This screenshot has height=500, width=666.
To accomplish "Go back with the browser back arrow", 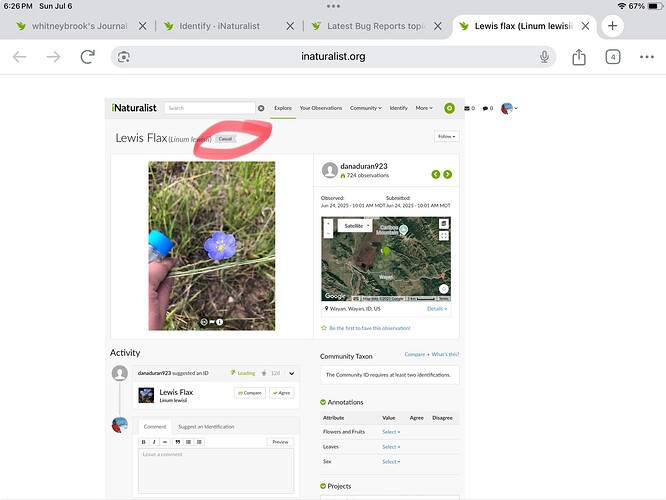I will pyautogui.click(x=20, y=56).
